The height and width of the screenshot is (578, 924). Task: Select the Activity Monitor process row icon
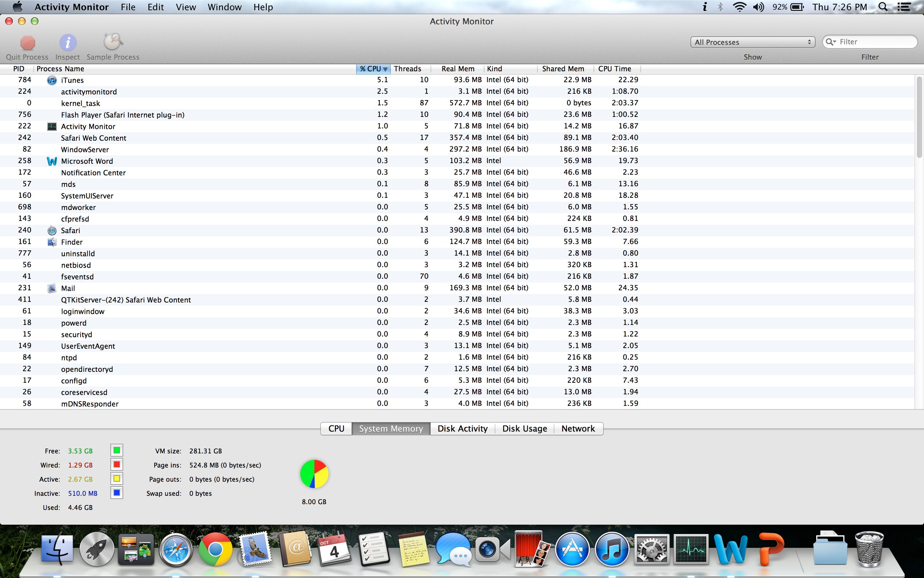coord(52,127)
